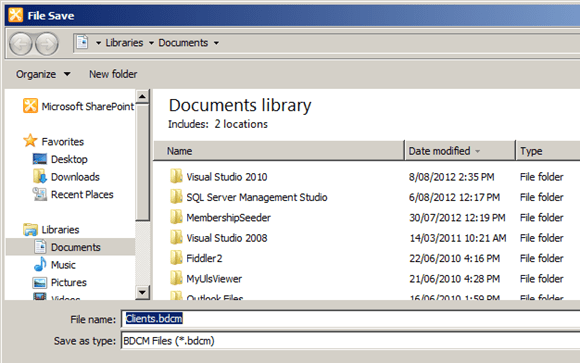This screenshot has height=363, width=580.
Task: Select the MyUlsViewer folder name
Action: click(214, 279)
